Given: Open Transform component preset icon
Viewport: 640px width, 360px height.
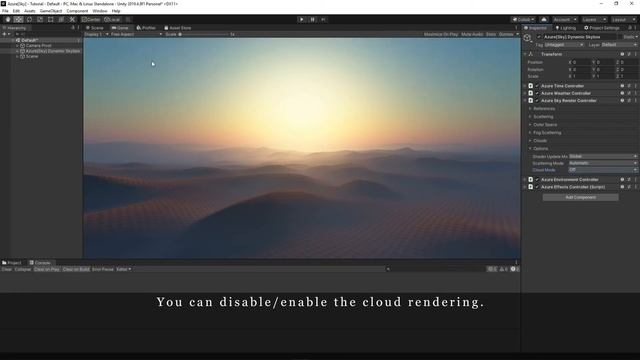Looking at the screenshot, I should (629, 54).
